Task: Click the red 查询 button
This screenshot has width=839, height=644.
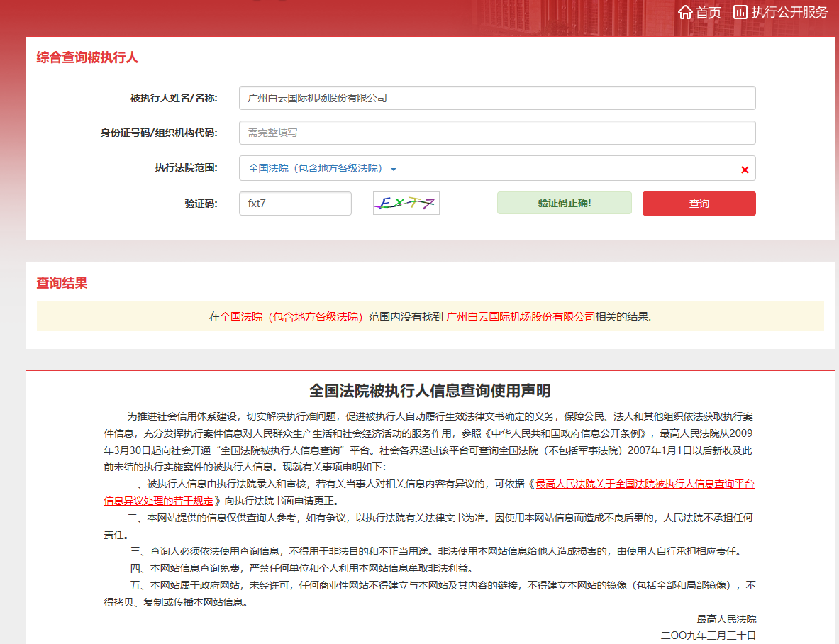Action: point(699,204)
